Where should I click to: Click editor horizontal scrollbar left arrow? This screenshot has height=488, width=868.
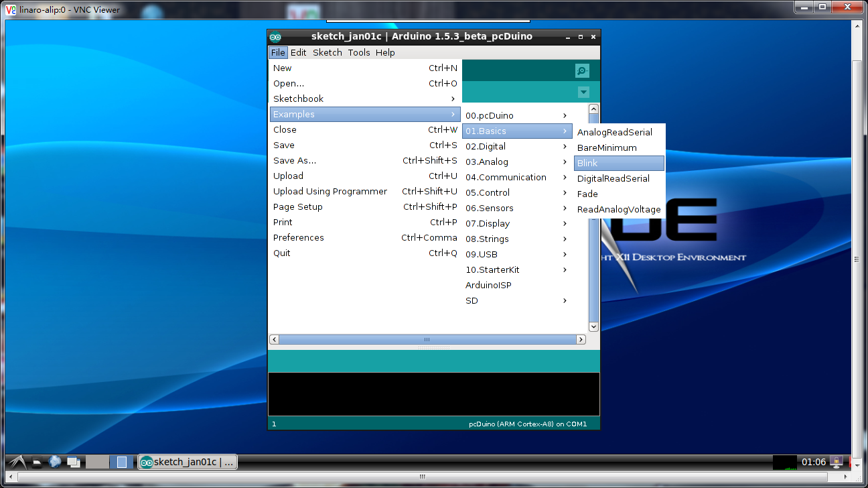pyautogui.click(x=273, y=340)
